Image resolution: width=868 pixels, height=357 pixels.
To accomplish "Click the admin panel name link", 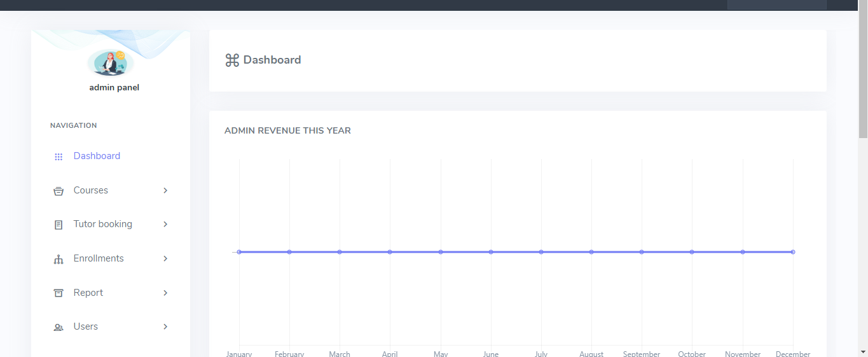I will pos(114,88).
